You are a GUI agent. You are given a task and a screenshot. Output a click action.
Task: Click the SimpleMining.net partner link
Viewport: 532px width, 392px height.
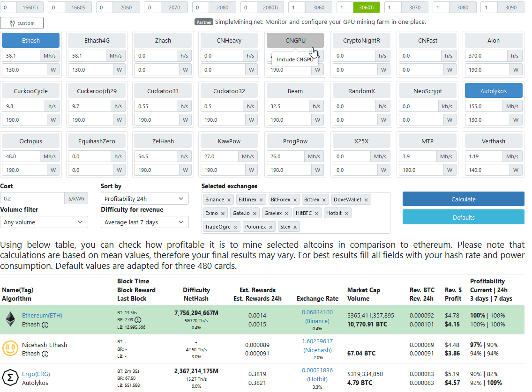click(320, 22)
